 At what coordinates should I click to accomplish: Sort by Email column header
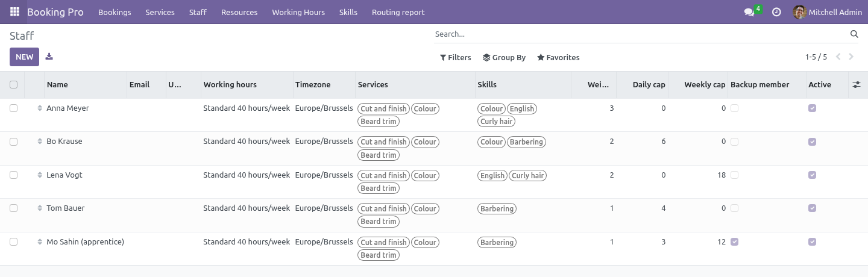point(146,85)
